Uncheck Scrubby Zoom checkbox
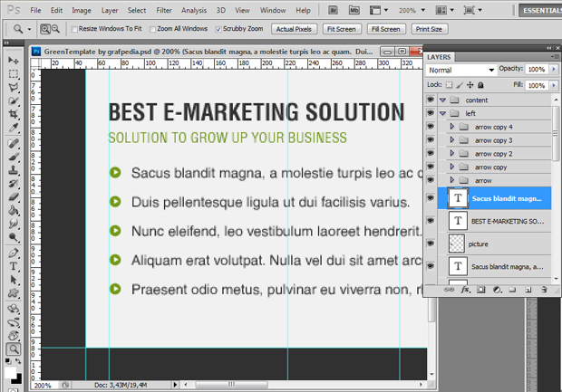Image resolution: width=562 pixels, height=392 pixels. tap(218, 29)
